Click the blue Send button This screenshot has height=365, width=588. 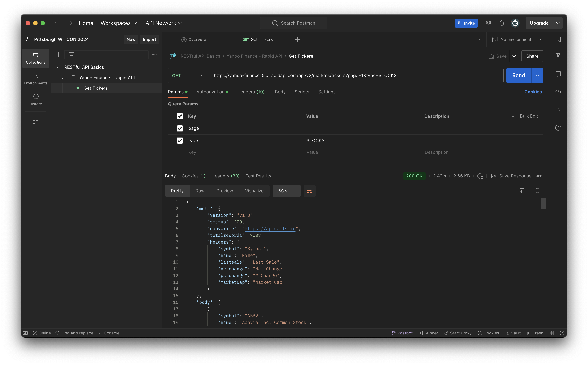518,76
